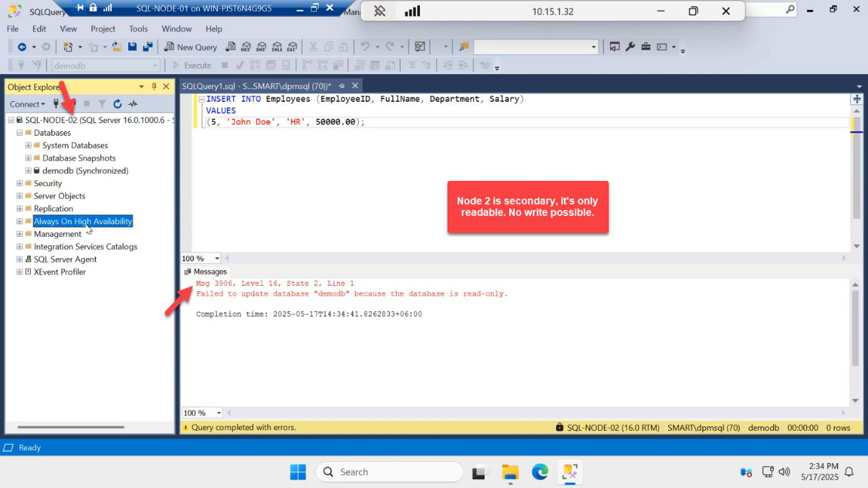Click the MDX query icon
The height and width of the screenshot is (488, 868).
pyautogui.click(x=246, y=47)
